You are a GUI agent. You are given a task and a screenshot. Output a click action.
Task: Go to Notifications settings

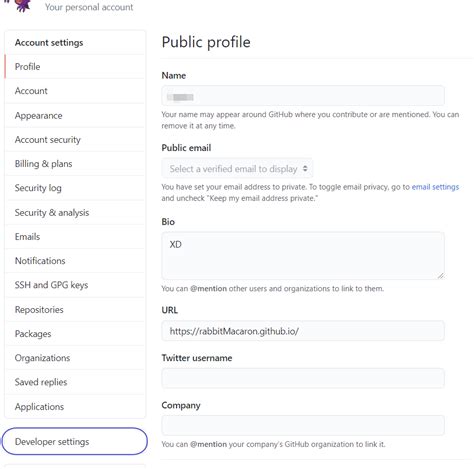pos(75,261)
